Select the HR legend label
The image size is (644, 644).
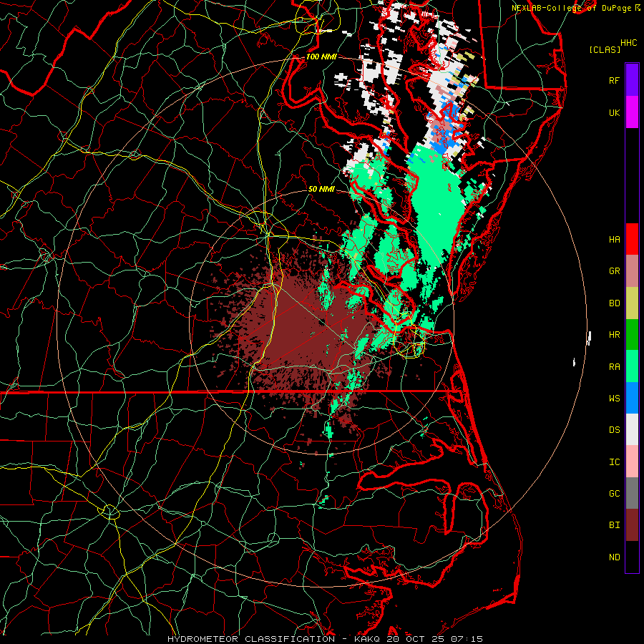[614, 335]
